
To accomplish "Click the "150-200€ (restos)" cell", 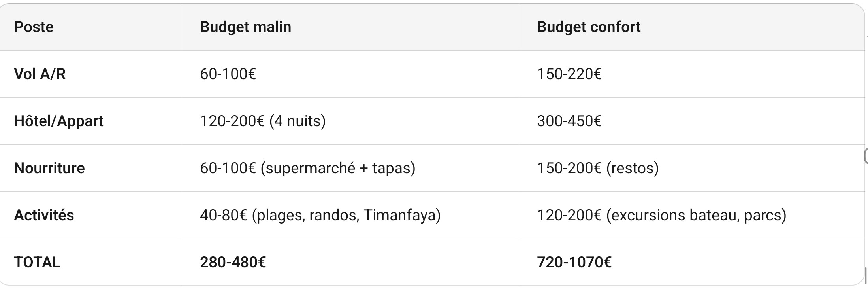I will 597,168.
